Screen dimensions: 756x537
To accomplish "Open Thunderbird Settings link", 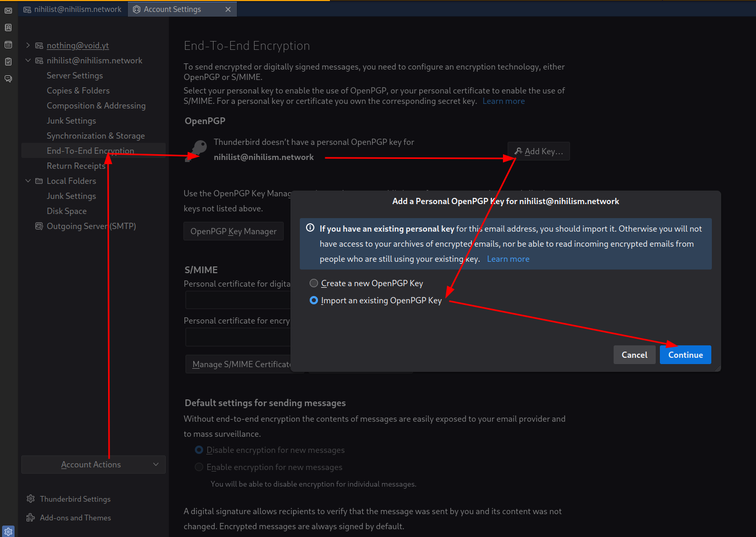I will [x=75, y=499].
